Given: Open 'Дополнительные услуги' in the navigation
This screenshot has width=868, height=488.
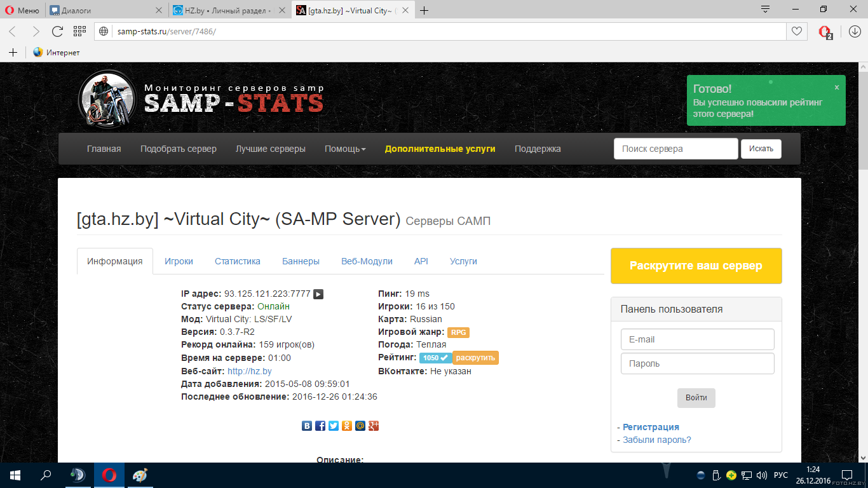Looking at the screenshot, I should [x=440, y=149].
